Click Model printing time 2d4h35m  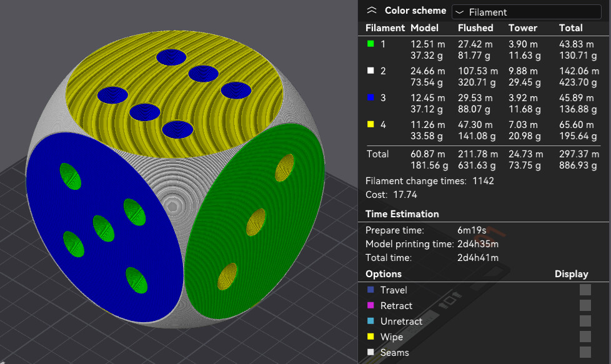tap(478, 244)
